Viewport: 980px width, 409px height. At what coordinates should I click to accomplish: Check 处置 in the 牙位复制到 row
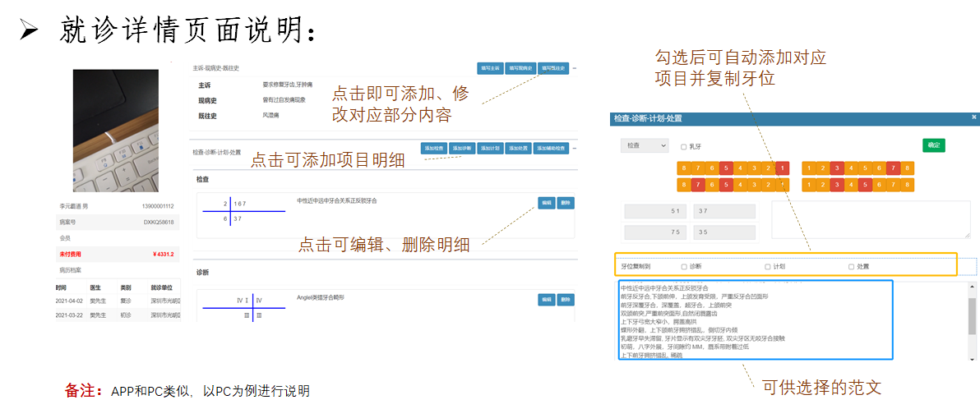[x=851, y=266]
